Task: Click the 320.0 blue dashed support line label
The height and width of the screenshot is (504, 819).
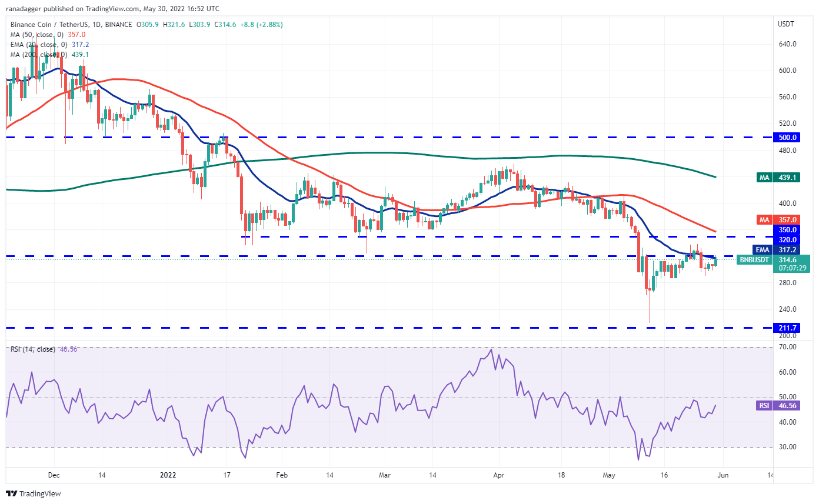Action: click(x=787, y=239)
